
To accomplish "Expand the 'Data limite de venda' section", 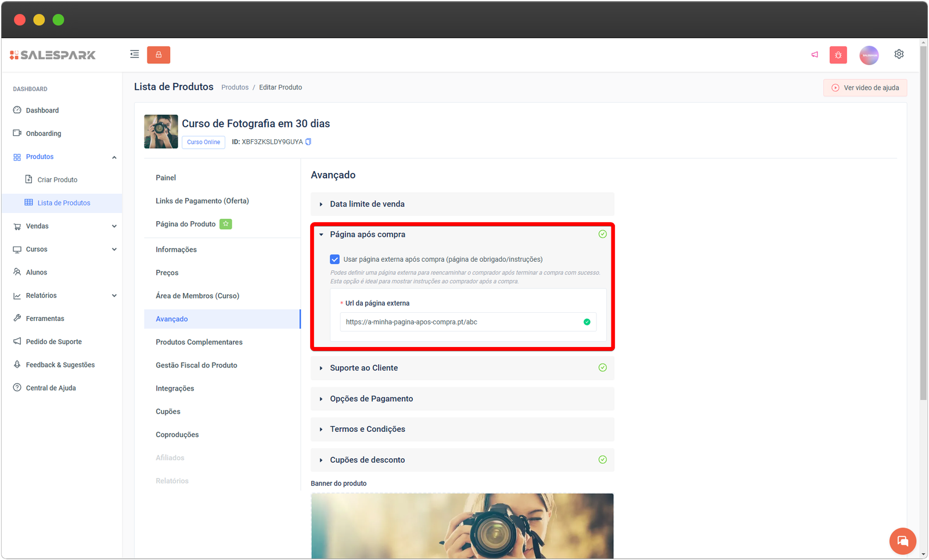I will (x=367, y=204).
